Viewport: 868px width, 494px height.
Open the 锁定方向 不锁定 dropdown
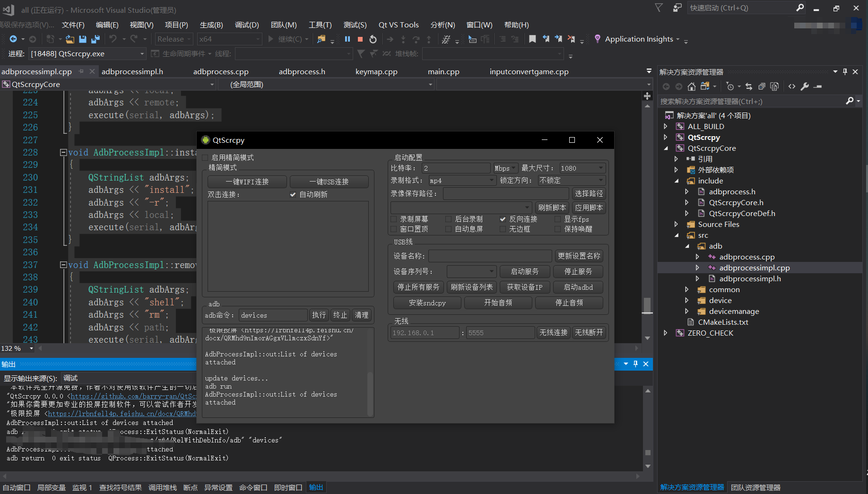pyautogui.click(x=571, y=181)
